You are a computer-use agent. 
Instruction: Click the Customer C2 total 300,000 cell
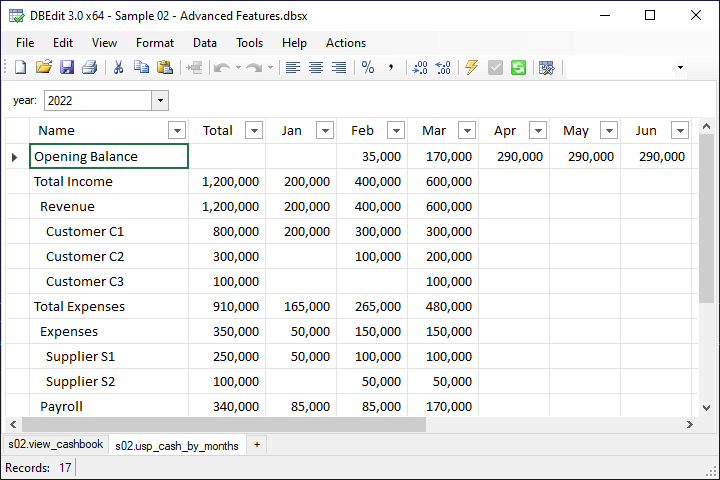click(227, 256)
